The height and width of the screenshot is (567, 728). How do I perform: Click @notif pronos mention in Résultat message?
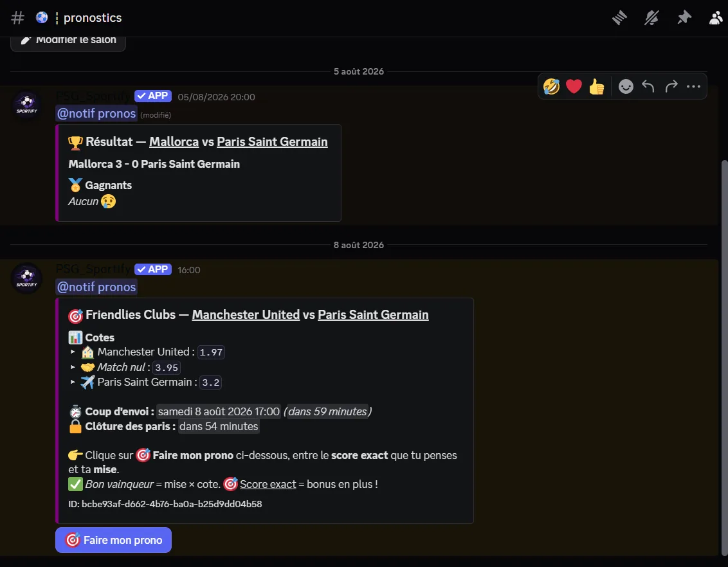pyautogui.click(x=96, y=114)
